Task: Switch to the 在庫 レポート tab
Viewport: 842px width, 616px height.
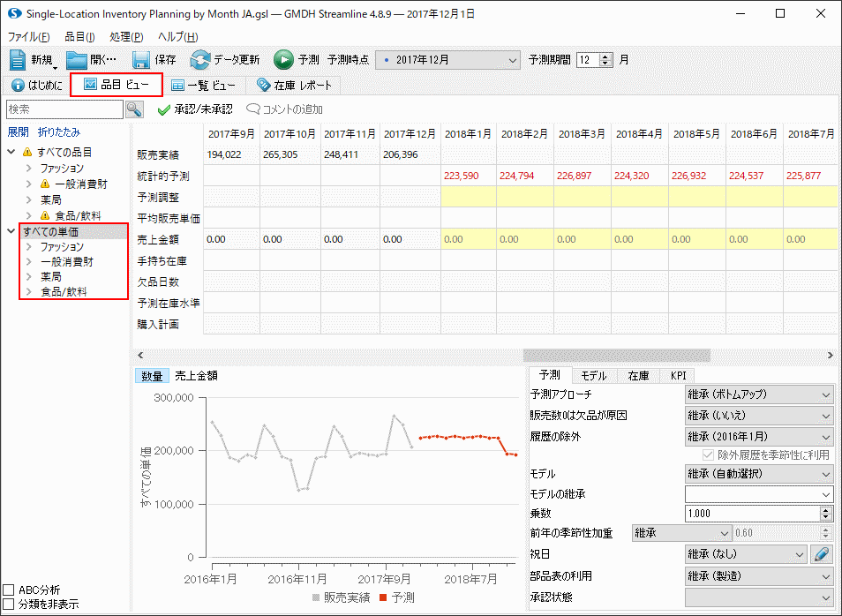Action: (293, 86)
